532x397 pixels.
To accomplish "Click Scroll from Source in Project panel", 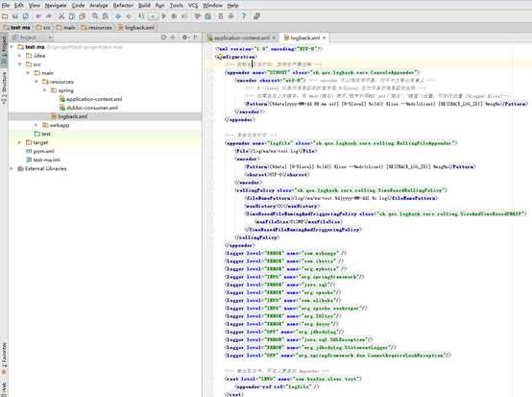I will point(163,37).
